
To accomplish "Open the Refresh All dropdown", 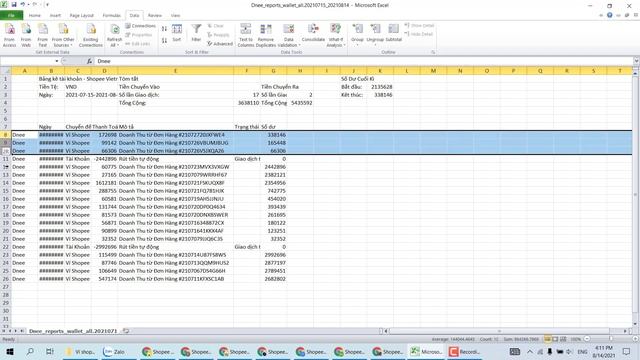I will (115, 35).
